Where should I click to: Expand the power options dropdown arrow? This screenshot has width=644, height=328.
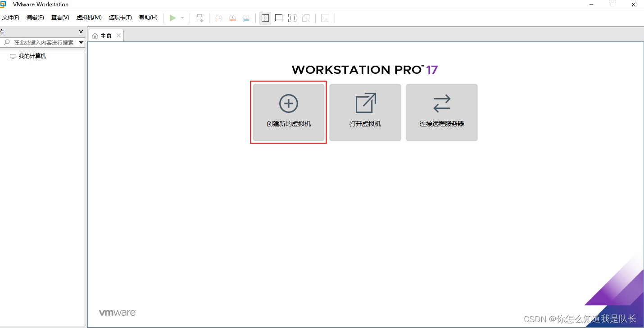[182, 18]
